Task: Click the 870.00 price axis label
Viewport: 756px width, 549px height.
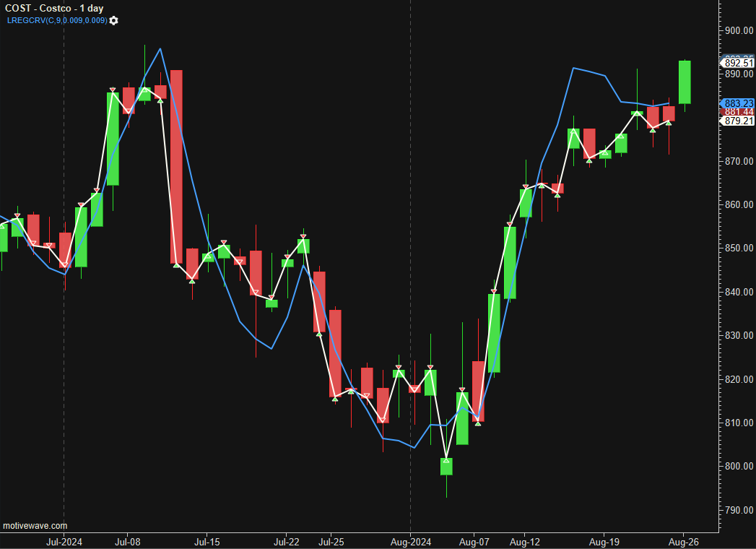Action: click(739, 161)
